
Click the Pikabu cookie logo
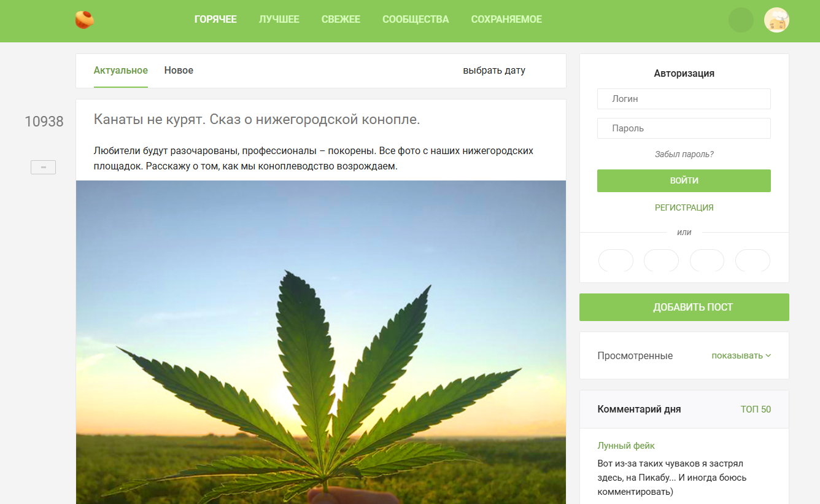85,20
